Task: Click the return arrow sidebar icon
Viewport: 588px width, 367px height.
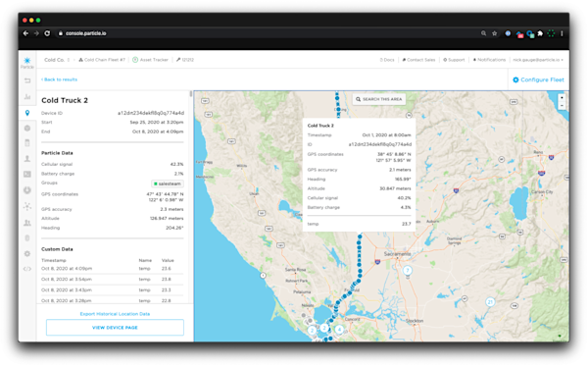Action: tap(27, 80)
